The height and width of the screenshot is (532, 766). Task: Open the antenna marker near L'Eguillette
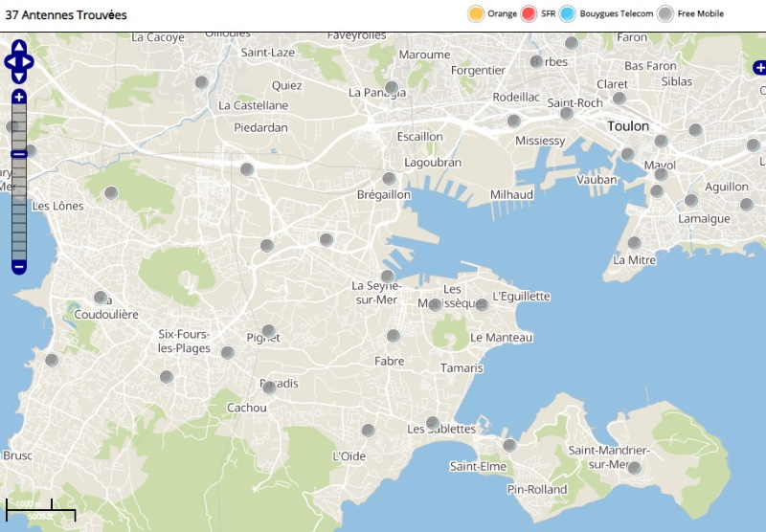tap(482, 304)
